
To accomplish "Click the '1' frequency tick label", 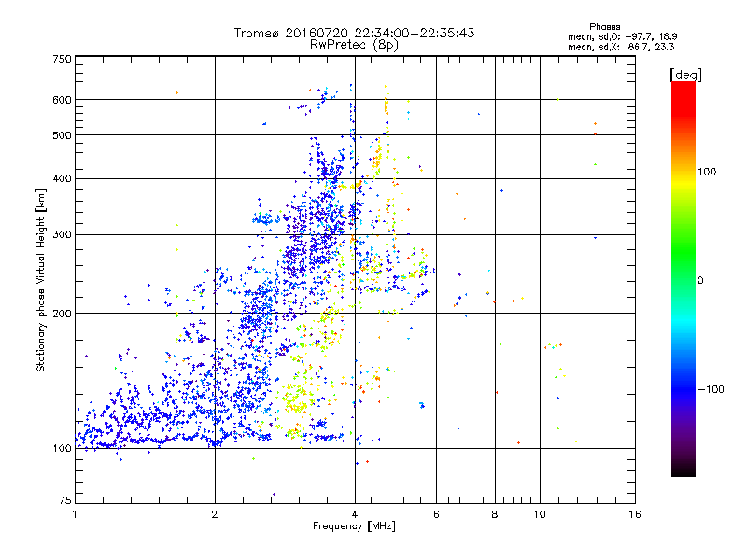I will pyautogui.click(x=75, y=514).
